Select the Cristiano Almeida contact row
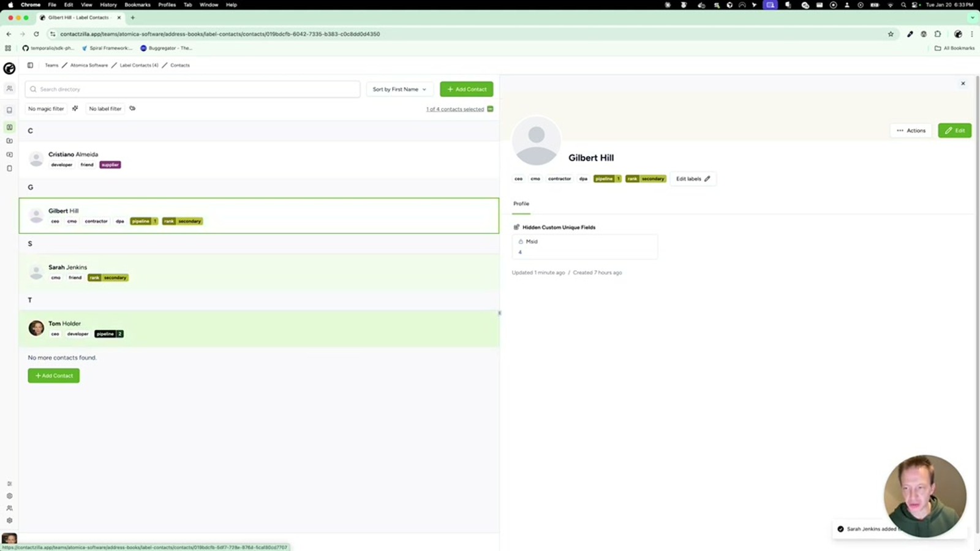This screenshot has width=980, height=551. 259,159
